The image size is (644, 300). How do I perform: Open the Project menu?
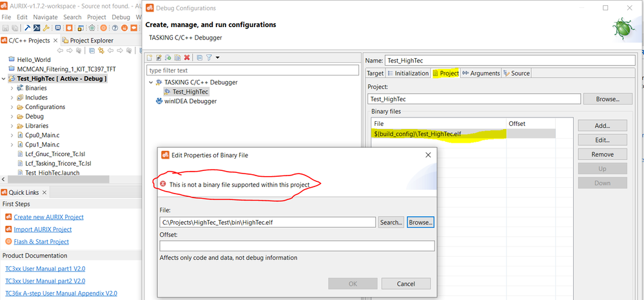97,17
